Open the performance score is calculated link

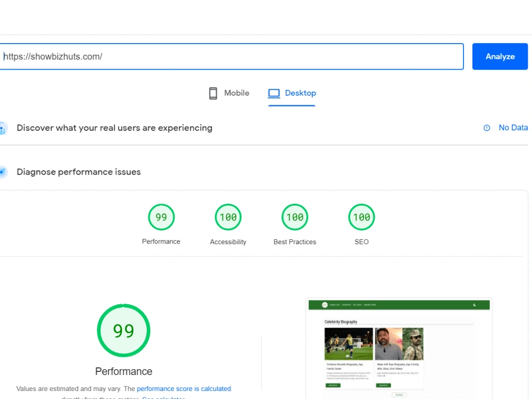pyautogui.click(x=184, y=388)
